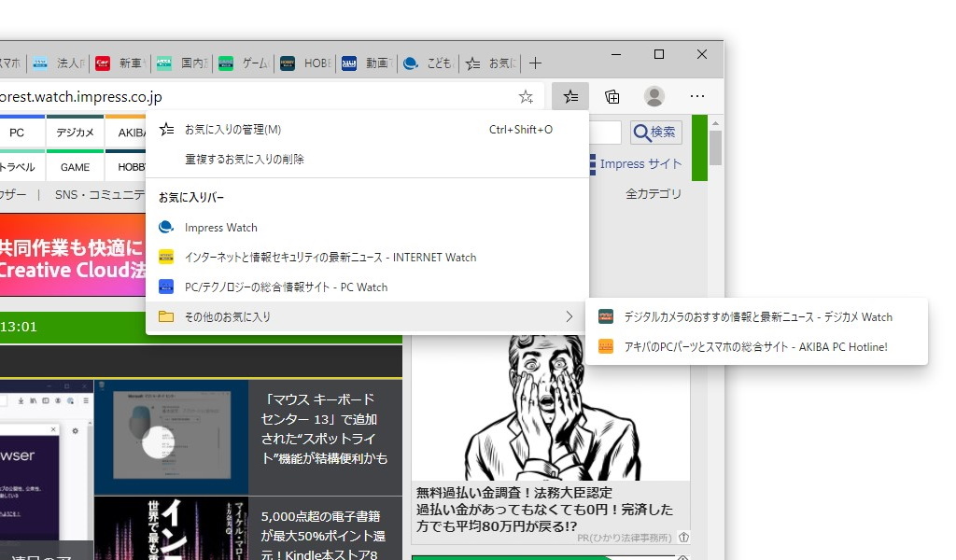Click the PC Watch favicon entry
This screenshot has height=560, width=956.
point(167,287)
